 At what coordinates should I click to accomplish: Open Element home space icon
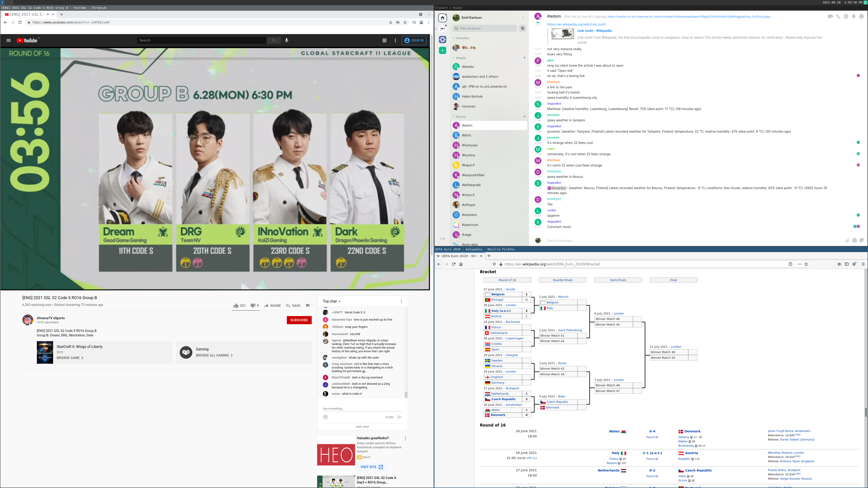coord(442,18)
